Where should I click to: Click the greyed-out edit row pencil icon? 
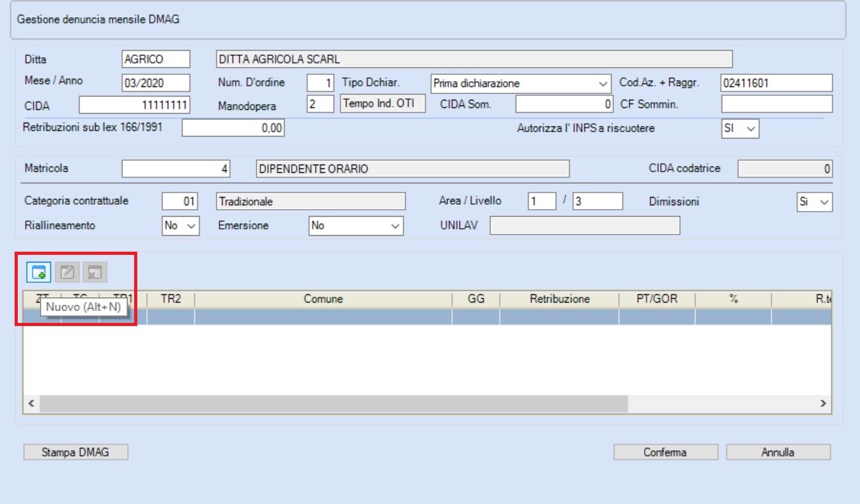67,273
